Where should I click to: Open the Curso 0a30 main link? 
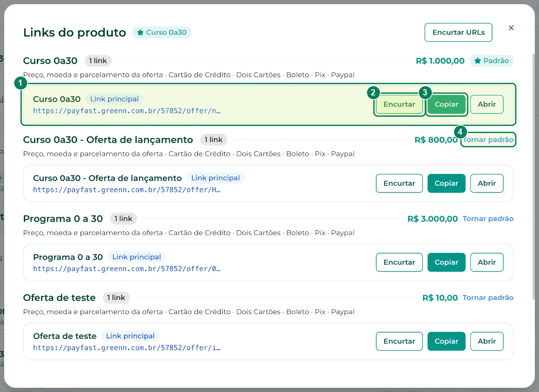pos(487,104)
